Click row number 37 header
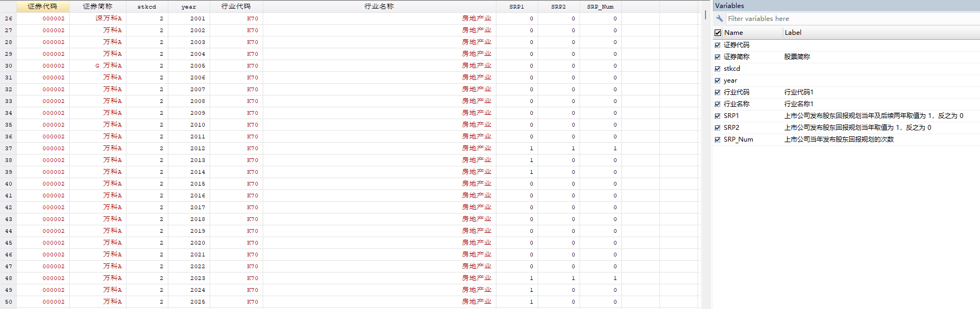 [x=9, y=149]
